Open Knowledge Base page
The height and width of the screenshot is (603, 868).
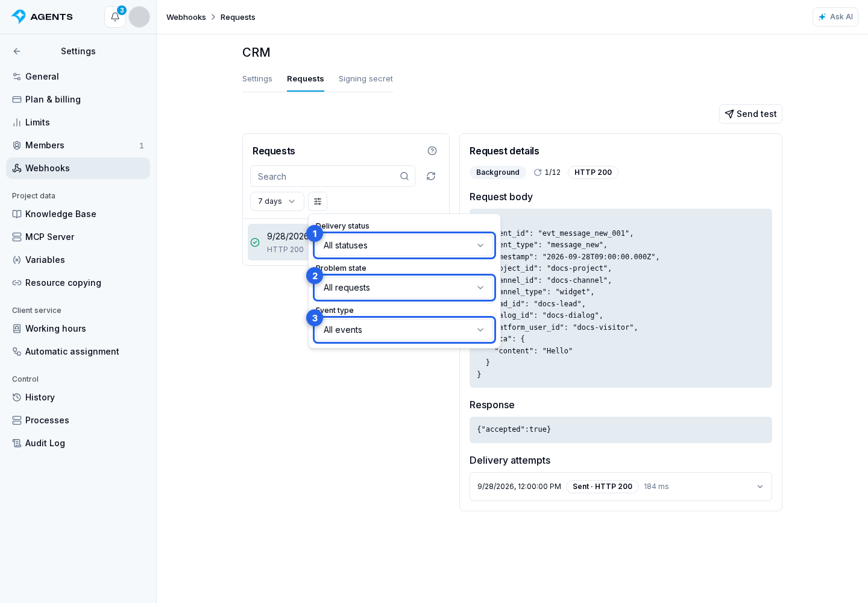click(78, 214)
